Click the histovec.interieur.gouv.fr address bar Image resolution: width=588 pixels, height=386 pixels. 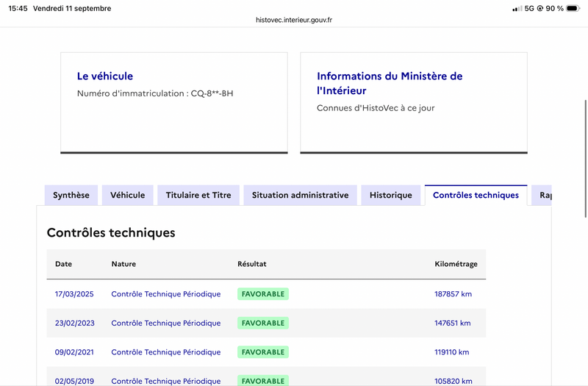coord(294,20)
